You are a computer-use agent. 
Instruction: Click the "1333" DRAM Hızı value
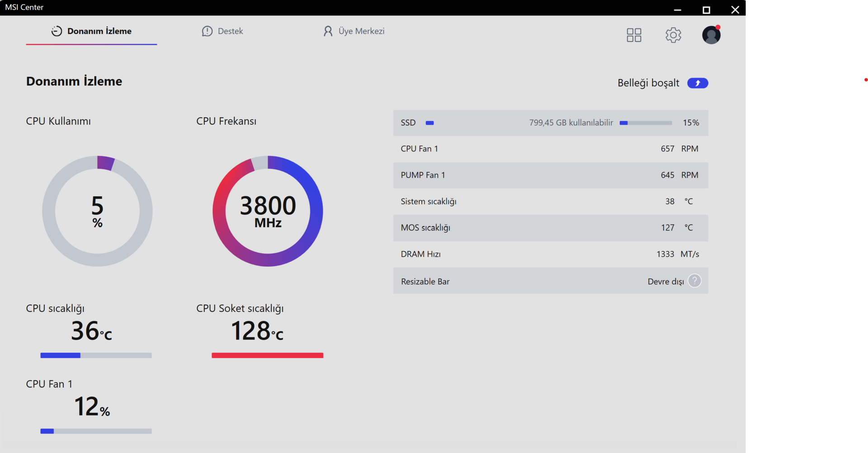[x=665, y=254]
